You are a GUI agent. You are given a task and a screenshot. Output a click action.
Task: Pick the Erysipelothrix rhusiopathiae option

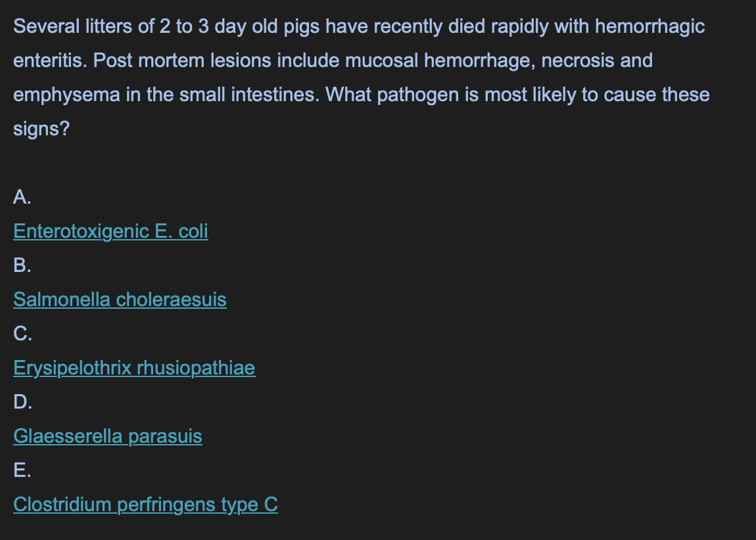pyautogui.click(x=134, y=368)
